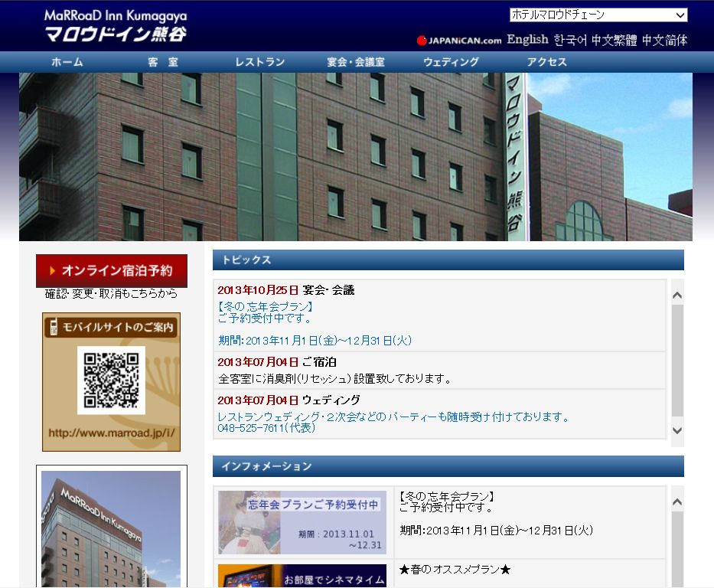Click the トピックス scrollbar thumb

point(677,361)
